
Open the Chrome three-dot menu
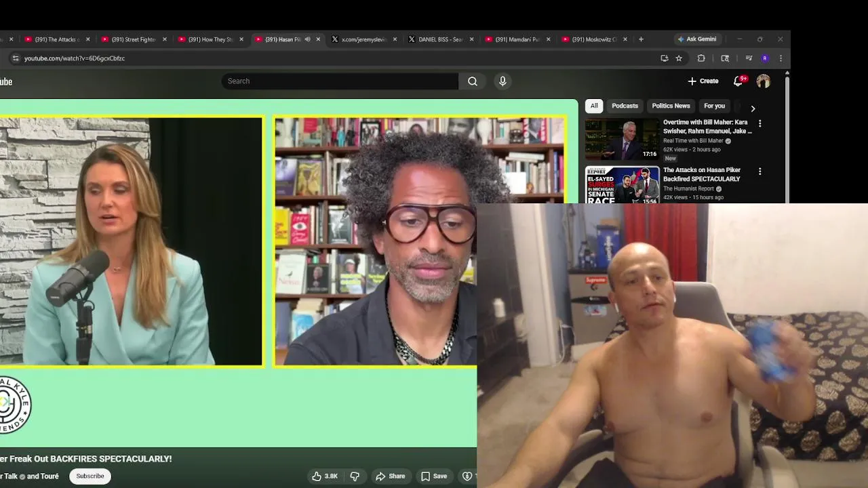(x=781, y=58)
